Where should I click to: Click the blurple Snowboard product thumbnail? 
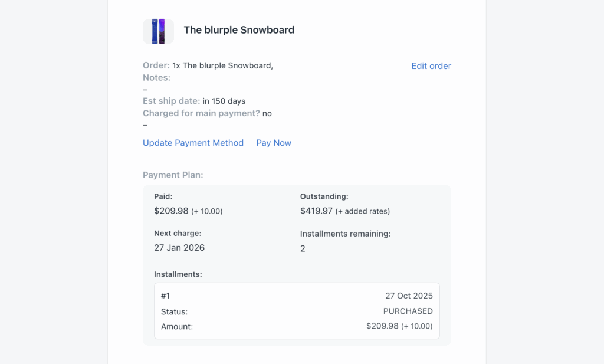(x=158, y=31)
